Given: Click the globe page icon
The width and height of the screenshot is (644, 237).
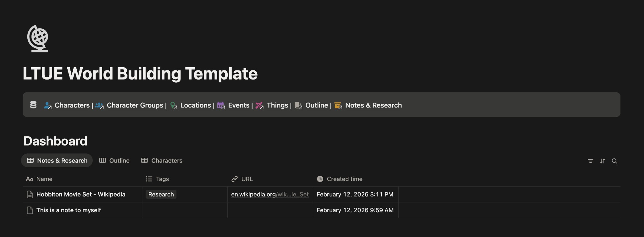Looking at the screenshot, I should tap(38, 38).
